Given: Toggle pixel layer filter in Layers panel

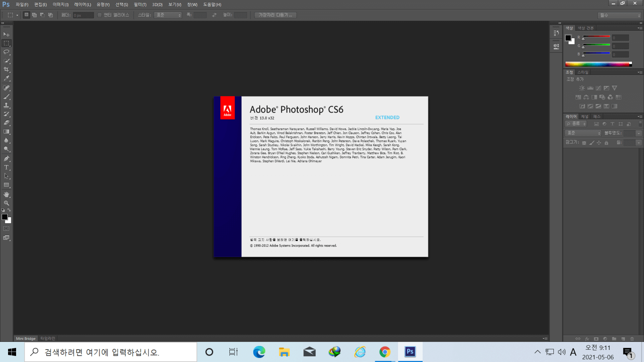Looking at the screenshot, I should [x=596, y=124].
